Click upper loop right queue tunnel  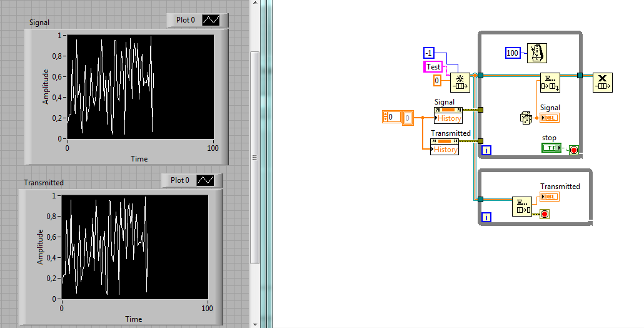pos(580,75)
